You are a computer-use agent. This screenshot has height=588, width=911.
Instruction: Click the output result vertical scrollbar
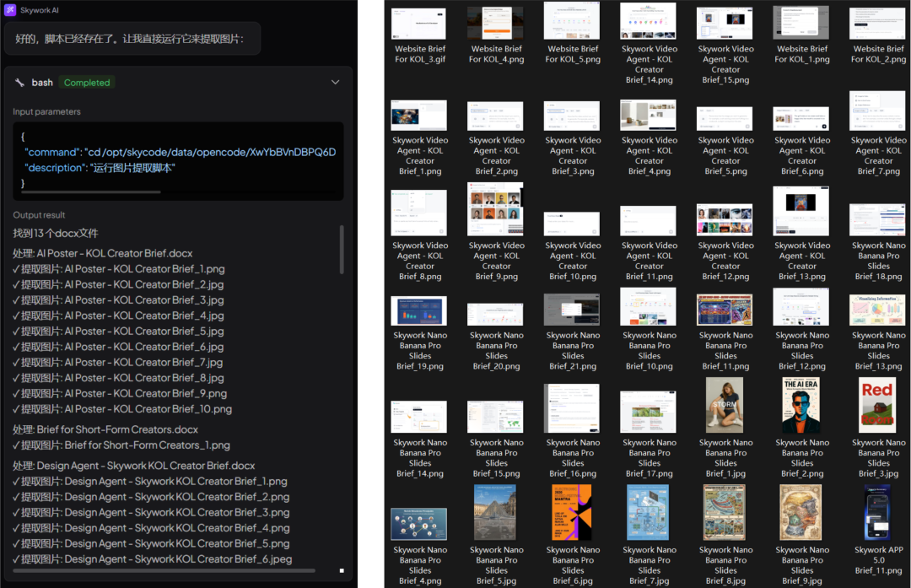tap(342, 249)
